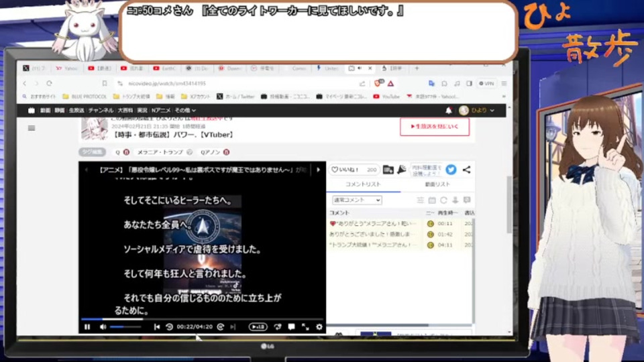The width and height of the screenshot is (644, 362).
Task: Open the playback speed x1.0 selector
Action: [258, 327]
